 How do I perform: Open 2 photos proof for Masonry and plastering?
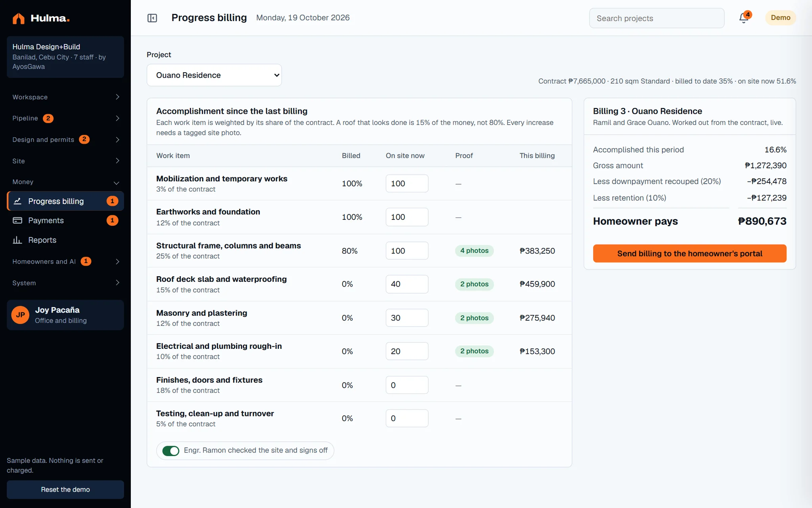pyautogui.click(x=474, y=318)
